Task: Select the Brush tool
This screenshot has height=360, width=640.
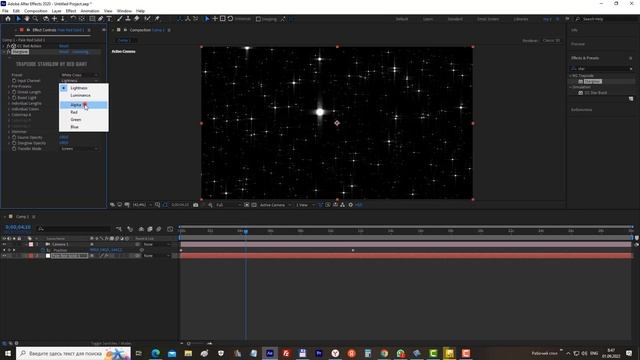Action: [120, 19]
